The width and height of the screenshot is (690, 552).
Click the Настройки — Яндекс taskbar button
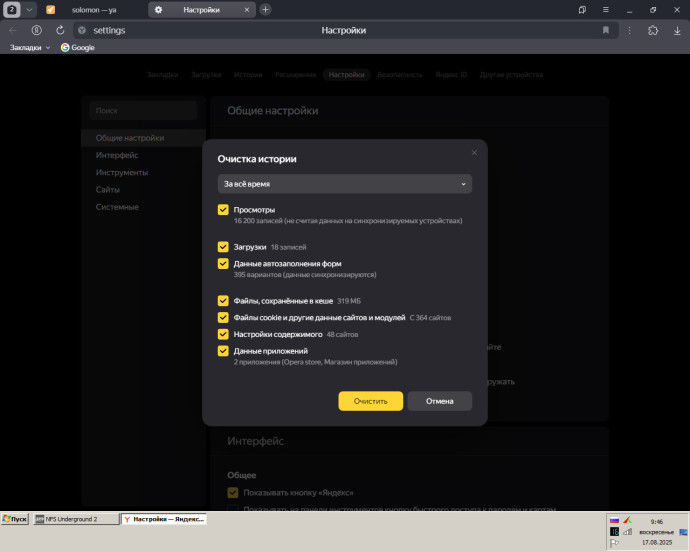pyautogui.click(x=164, y=519)
